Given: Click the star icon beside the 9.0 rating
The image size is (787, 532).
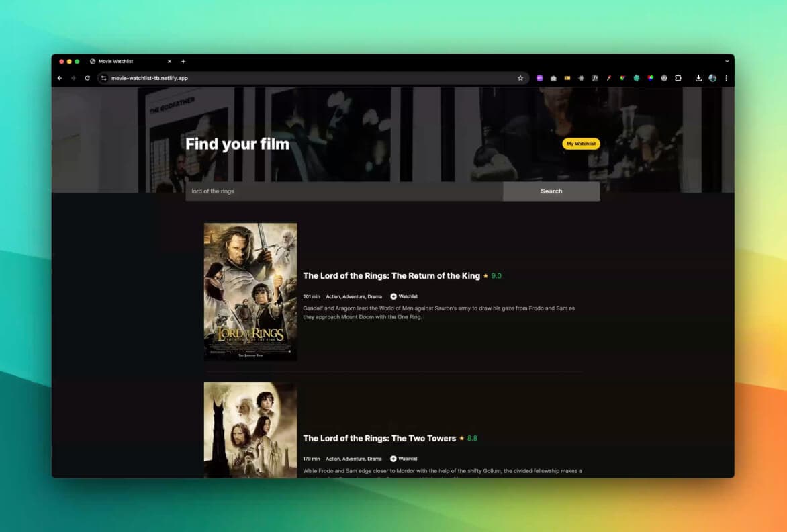Looking at the screenshot, I should pyautogui.click(x=485, y=275).
